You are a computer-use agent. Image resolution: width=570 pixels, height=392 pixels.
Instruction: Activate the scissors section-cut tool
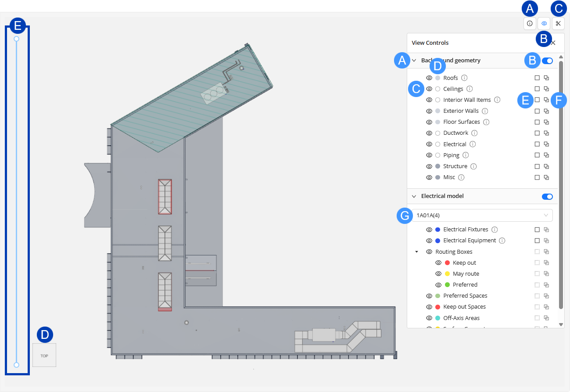558,23
